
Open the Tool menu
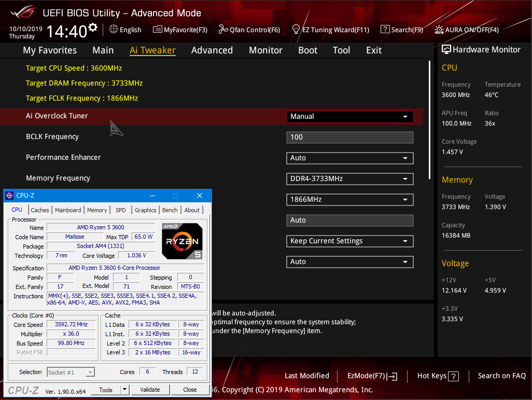(x=341, y=50)
